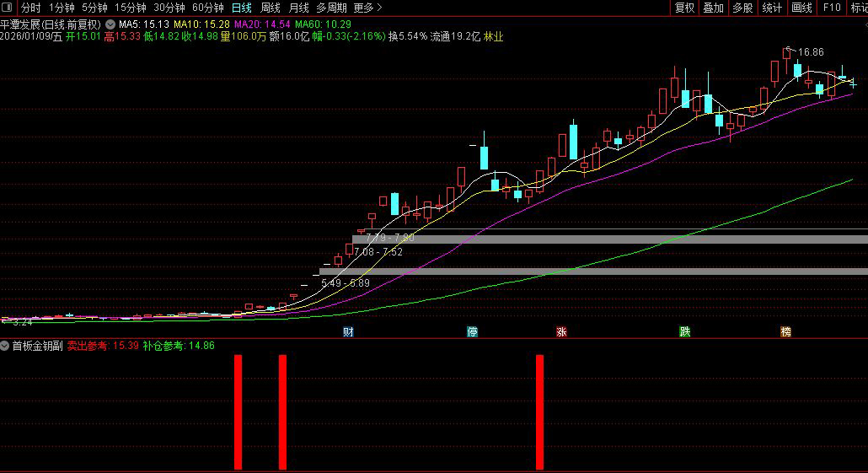Screen dimensions: 868x473
Task: Activate the 画线 drawing tools
Action: [801, 8]
